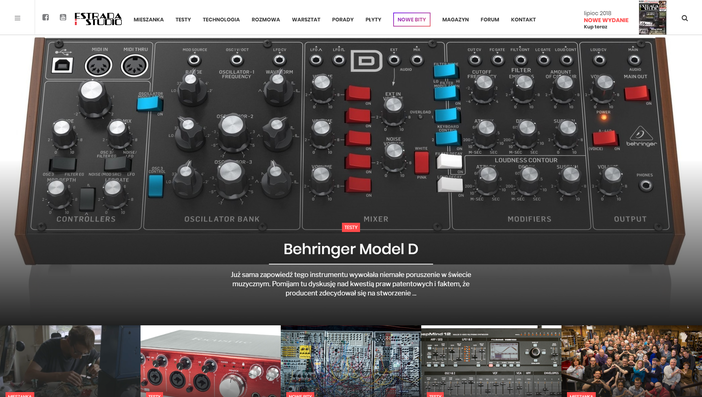This screenshot has width=702, height=397.
Task: Open the magazine cover thumbnail in header
Action: 652,17
